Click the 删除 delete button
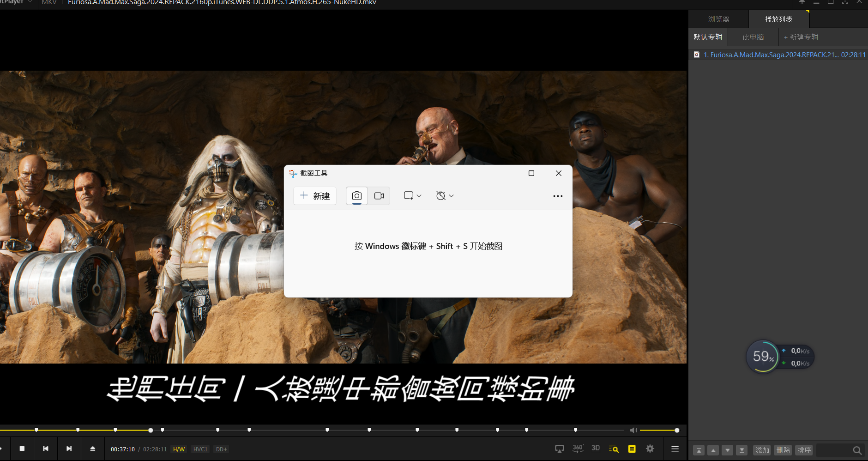The height and width of the screenshot is (461, 868). [x=783, y=450]
